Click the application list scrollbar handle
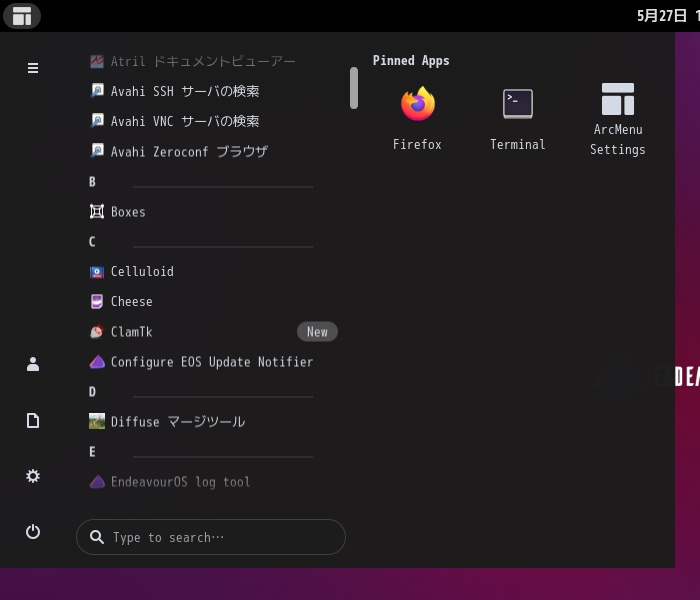Viewport: 700px width, 600px height. pos(354,88)
